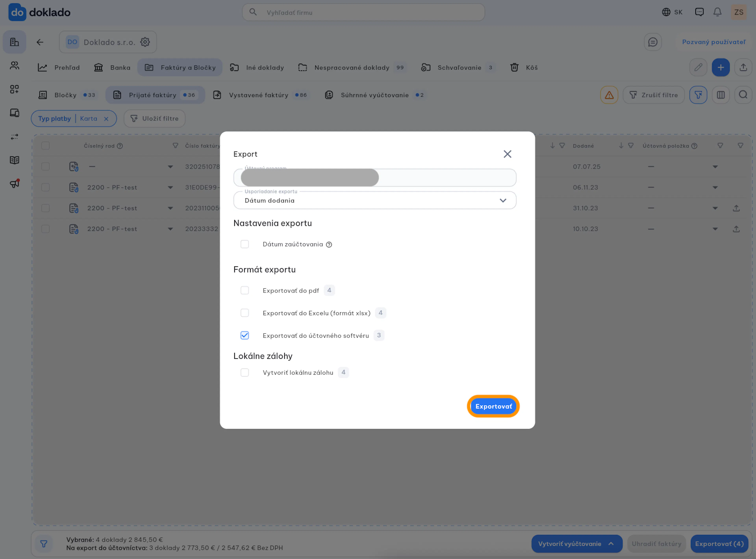Expand Číselný rad dropdown in row 202311005
This screenshot has width=756, height=559.
click(x=170, y=208)
